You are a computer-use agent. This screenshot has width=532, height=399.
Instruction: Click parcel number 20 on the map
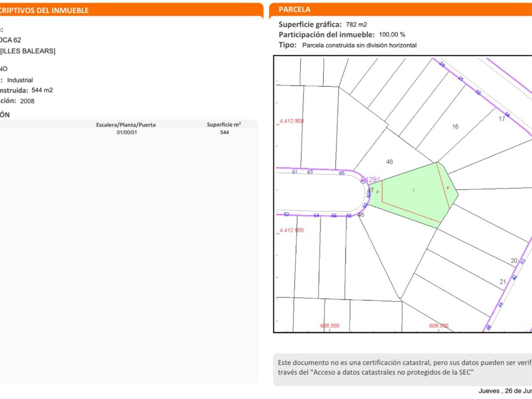514,261
